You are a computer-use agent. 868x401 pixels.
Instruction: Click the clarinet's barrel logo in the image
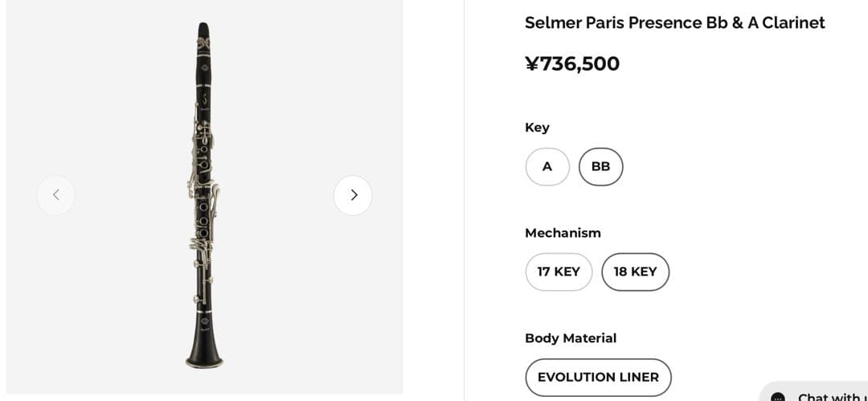point(204,99)
